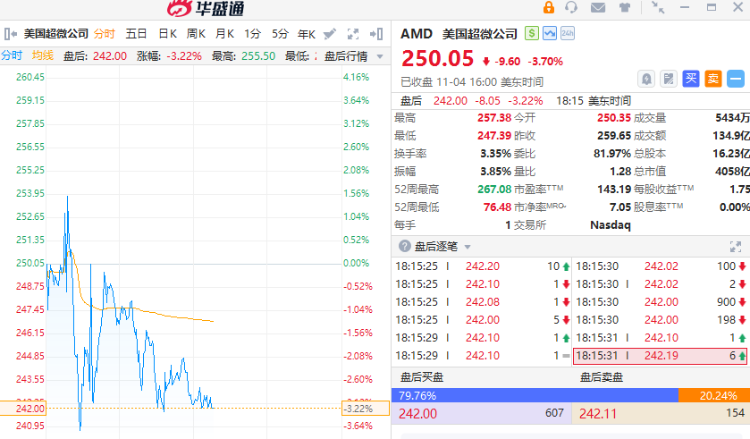Open the 盘后行情 dropdown
The image size is (750, 439).
pyautogui.click(x=353, y=56)
